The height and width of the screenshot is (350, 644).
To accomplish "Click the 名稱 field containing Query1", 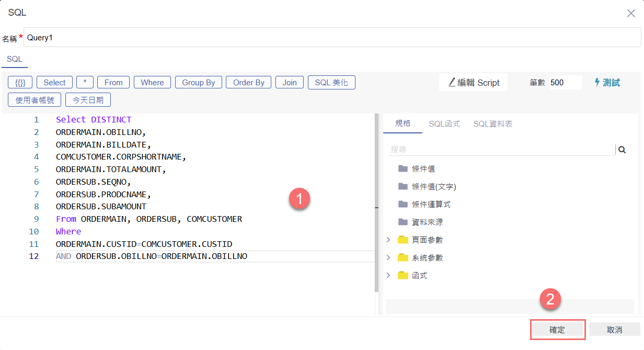I will (x=332, y=38).
